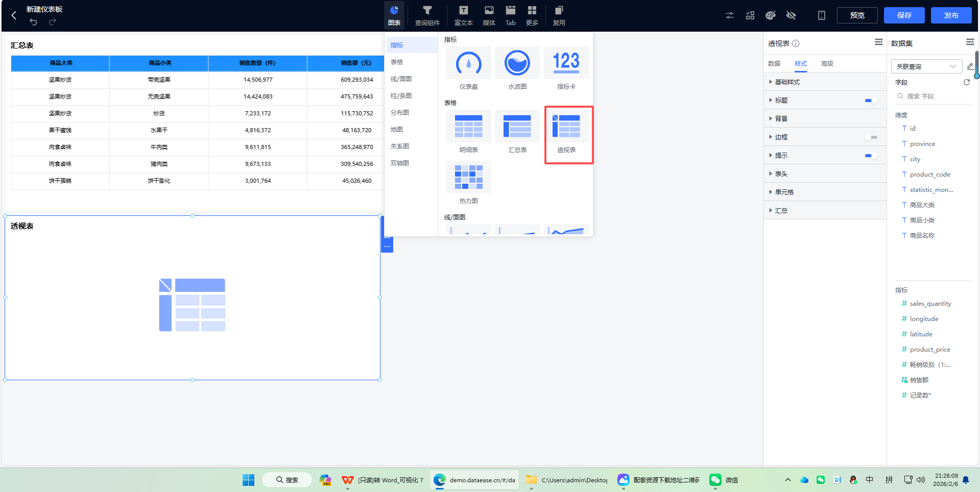Insert a 富文本 rich text block
980x492 pixels.
[x=464, y=15]
